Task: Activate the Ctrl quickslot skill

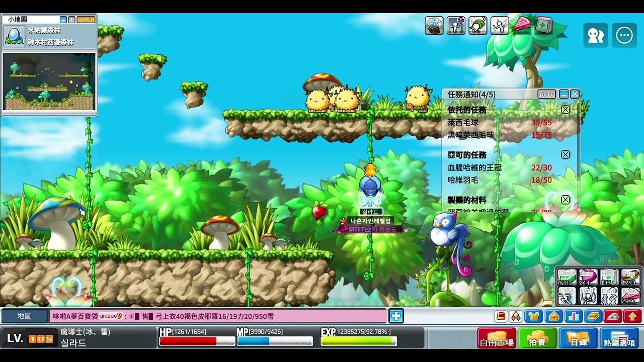Action: (x=567, y=296)
